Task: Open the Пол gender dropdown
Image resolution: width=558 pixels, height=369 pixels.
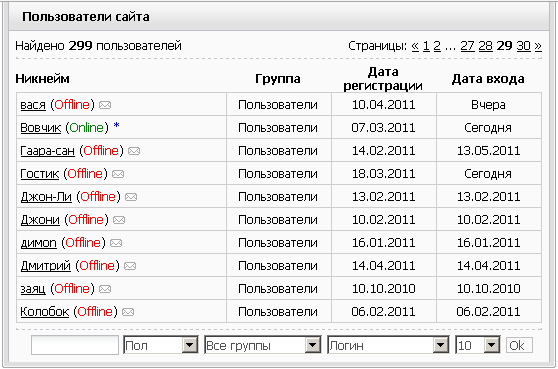Action: [161, 345]
